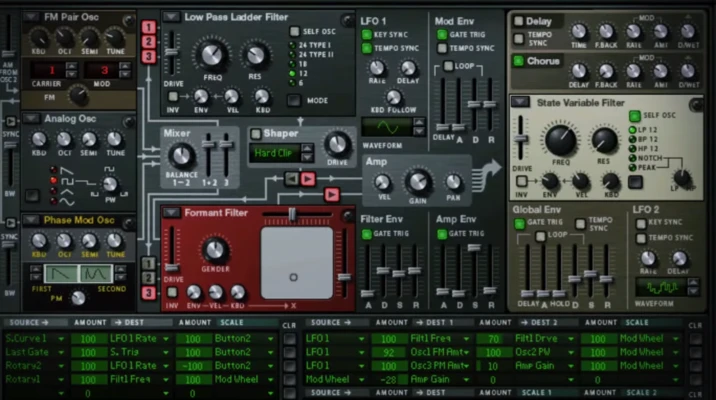Click the Formant Filter GENDER knob

click(215, 250)
